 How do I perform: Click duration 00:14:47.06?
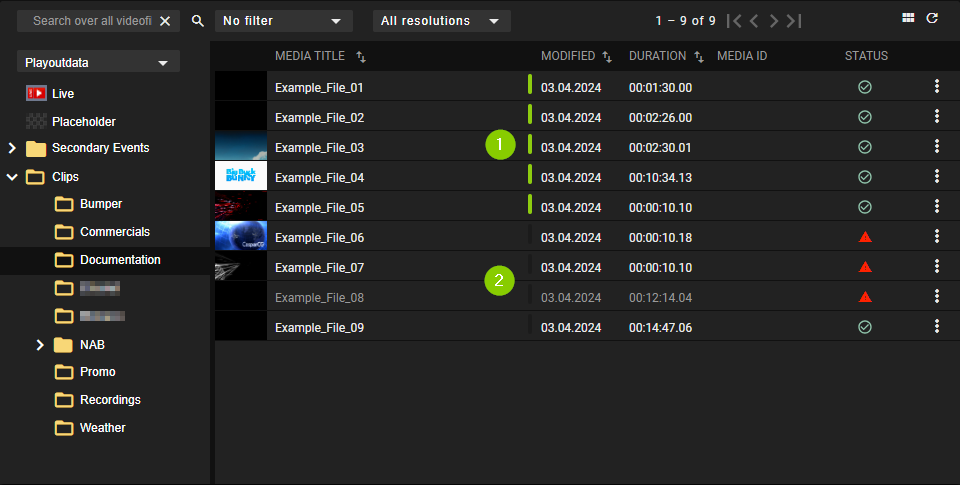tap(660, 328)
